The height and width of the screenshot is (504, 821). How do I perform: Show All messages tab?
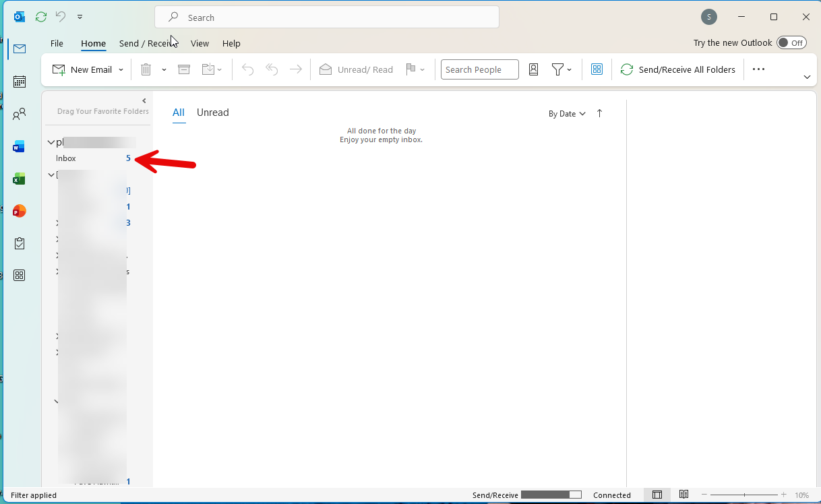(179, 113)
